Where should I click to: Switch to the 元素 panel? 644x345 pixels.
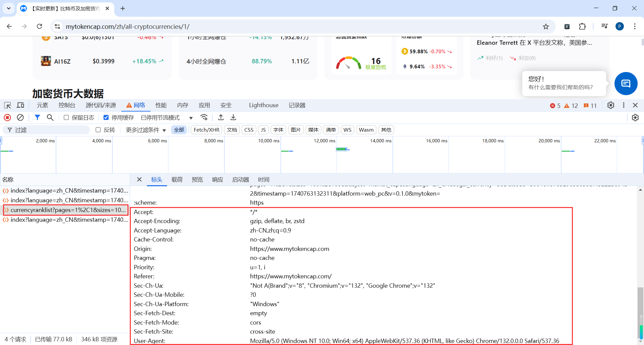(42, 106)
